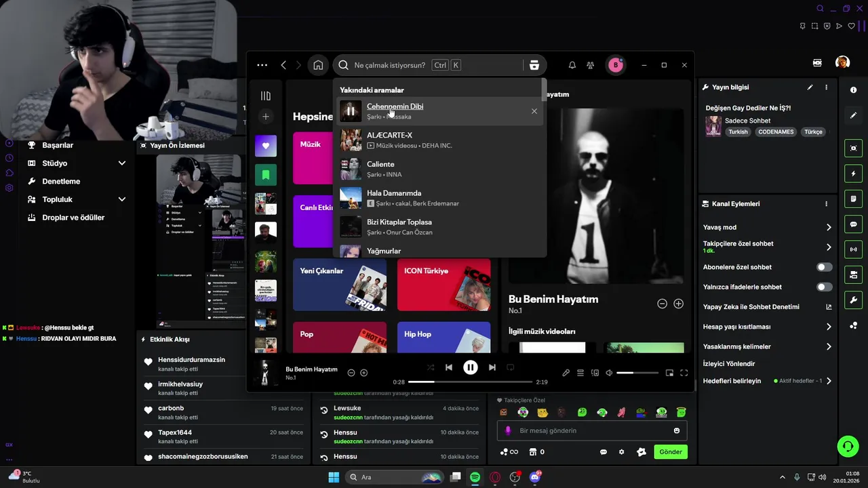Toggle repeat in Spotify player
Viewport: 868px width, 488px height.
coord(511,367)
